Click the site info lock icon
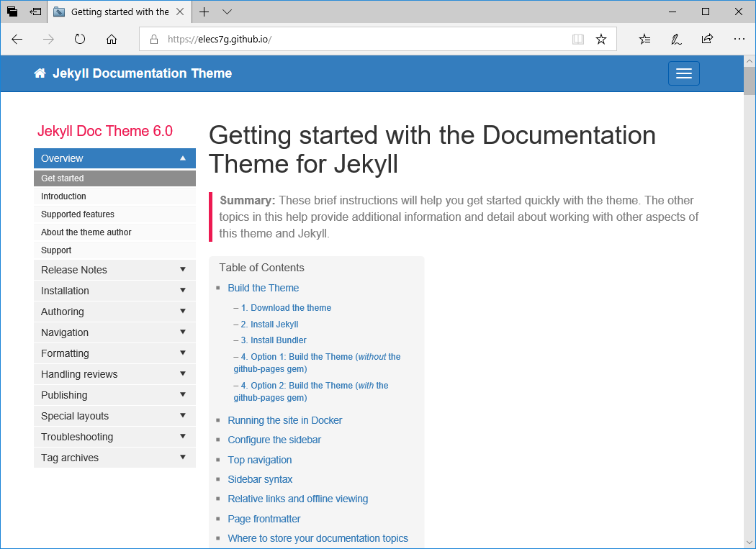Image resolution: width=756 pixels, height=549 pixels. pyautogui.click(x=154, y=40)
